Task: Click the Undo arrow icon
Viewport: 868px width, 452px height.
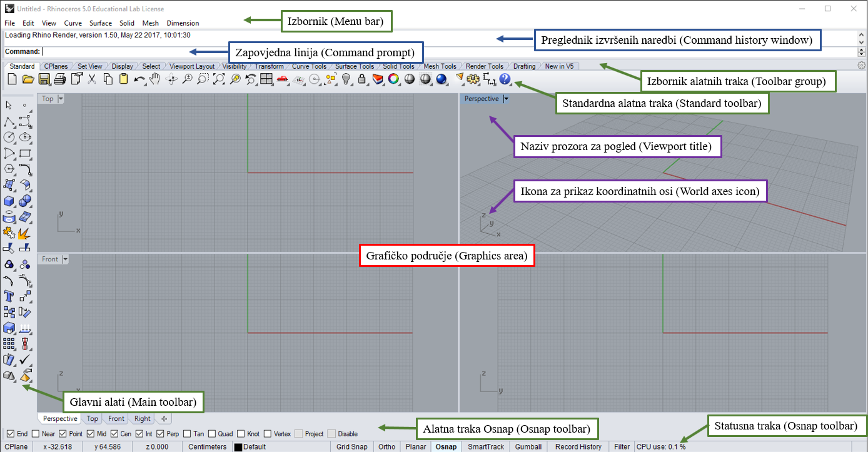Action: pyautogui.click(x=139, y=79)
